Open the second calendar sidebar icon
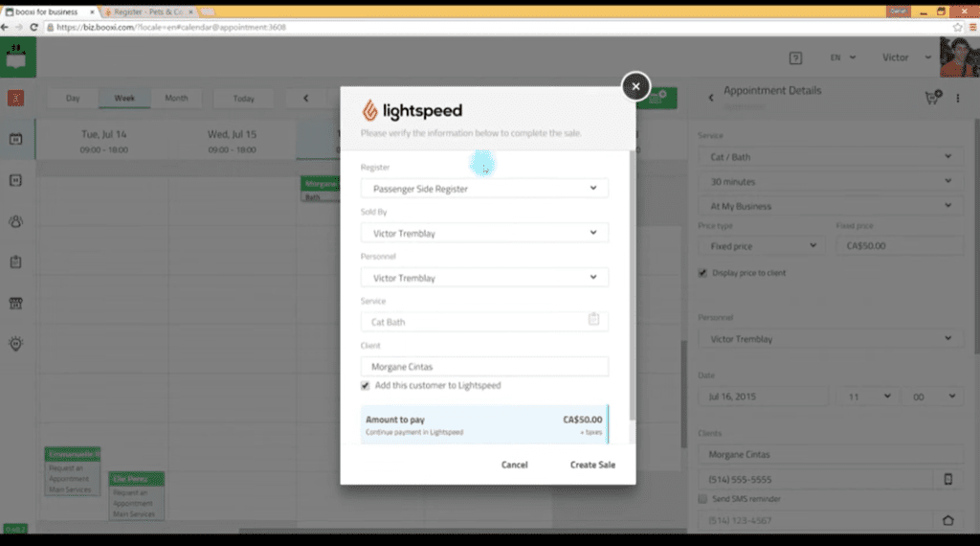Screen dimensions: 980x546 [x=15, y=180]
